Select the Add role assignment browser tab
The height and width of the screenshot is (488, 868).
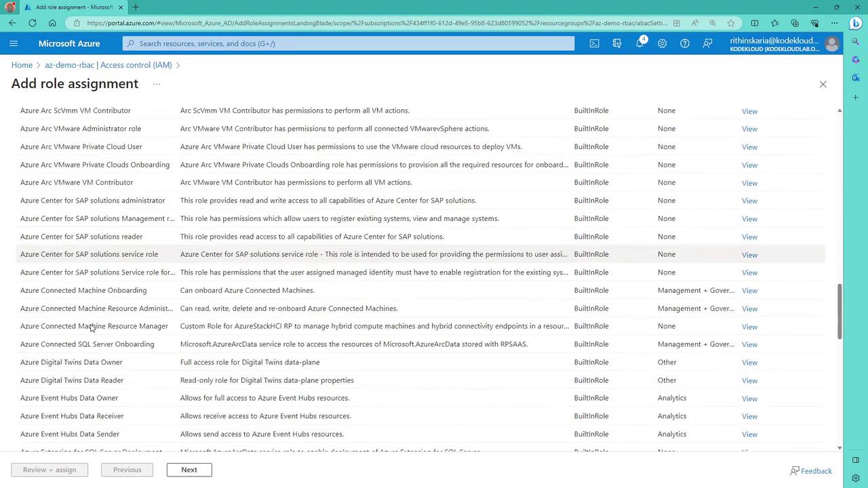point(74,7)
